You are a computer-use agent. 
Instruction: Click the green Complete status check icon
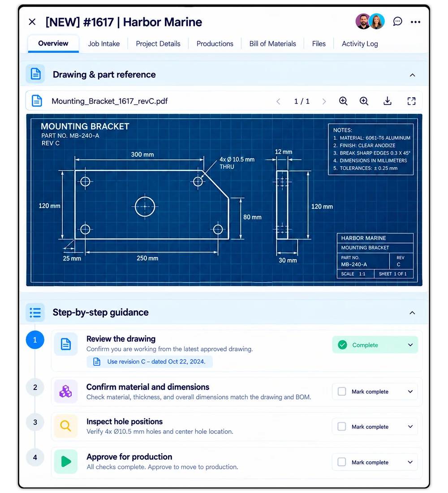click(342, 345)
